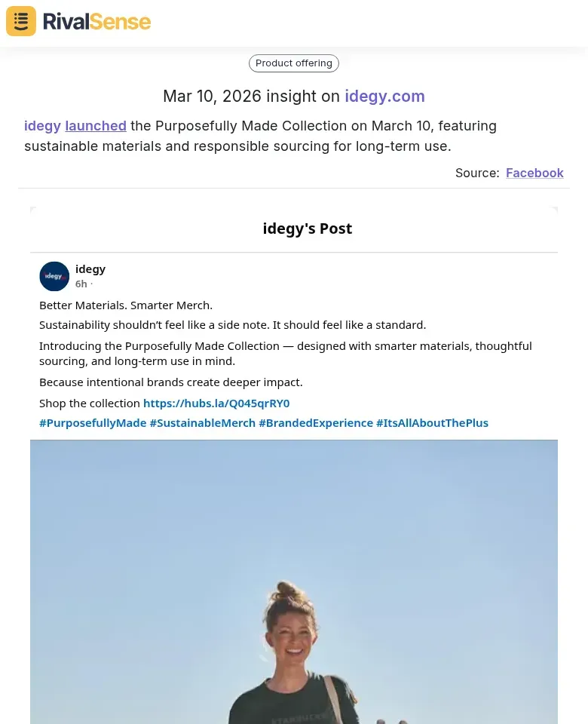Click the #BrandedExperience hashtag
This screenshot has width=588, height=724.
(315, 422)
